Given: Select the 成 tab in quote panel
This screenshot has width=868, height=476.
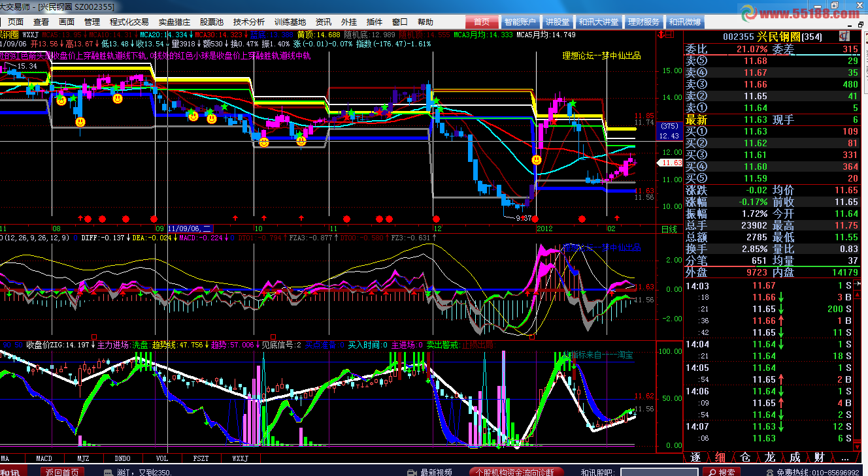Looking at the screenshot, I should (x=795, y=458).
